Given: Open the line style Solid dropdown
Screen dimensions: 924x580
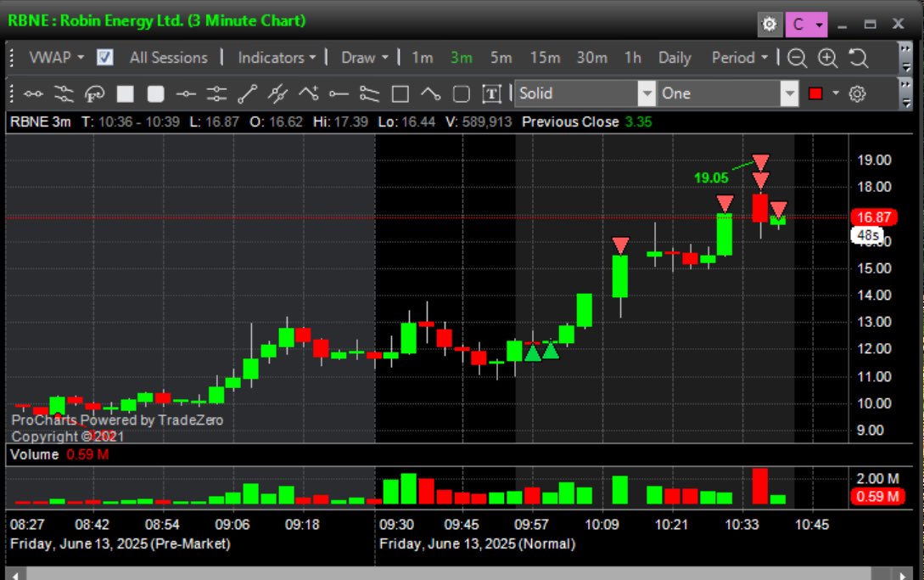Looking at the screenshot, I should tap(647, 93).
